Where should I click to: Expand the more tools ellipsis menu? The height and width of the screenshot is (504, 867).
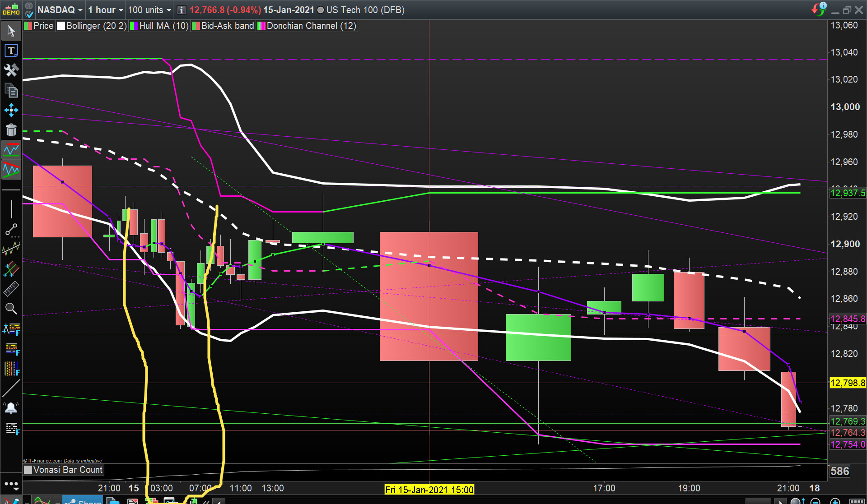coord(11,485)
